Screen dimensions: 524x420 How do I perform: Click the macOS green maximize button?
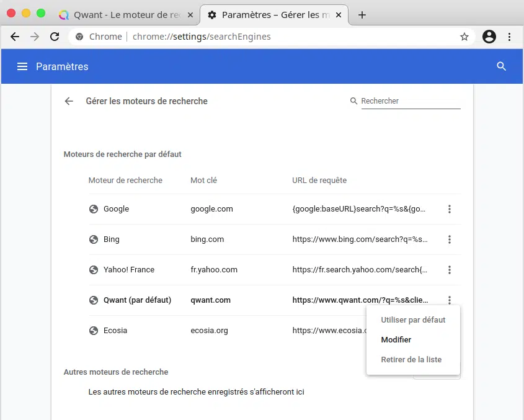point(41,14)
